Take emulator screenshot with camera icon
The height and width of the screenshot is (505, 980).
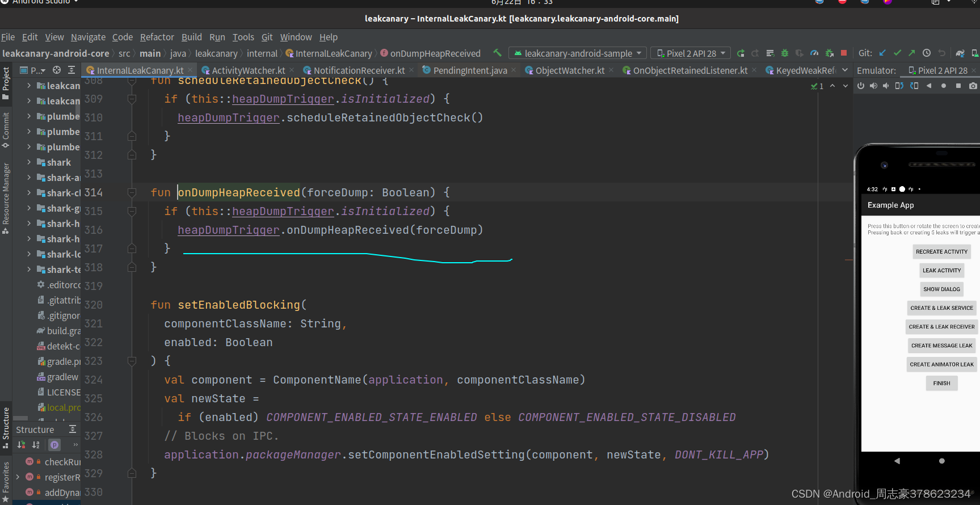[x=973, y=86]
